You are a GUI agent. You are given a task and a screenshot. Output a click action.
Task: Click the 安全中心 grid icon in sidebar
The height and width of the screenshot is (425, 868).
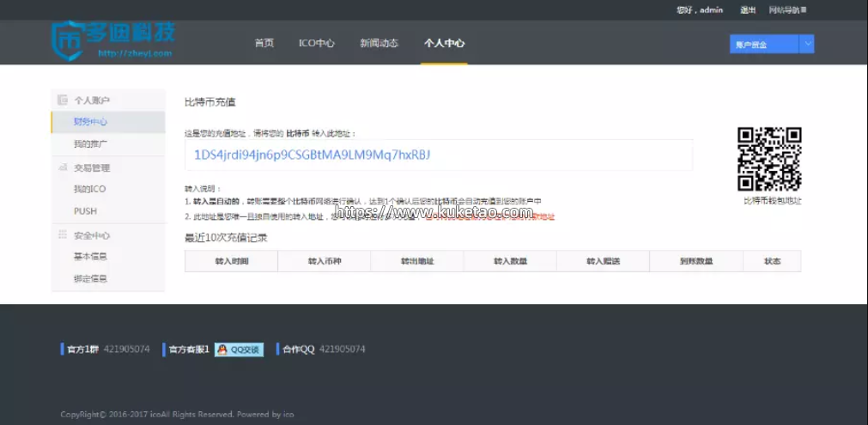(63, 234)
